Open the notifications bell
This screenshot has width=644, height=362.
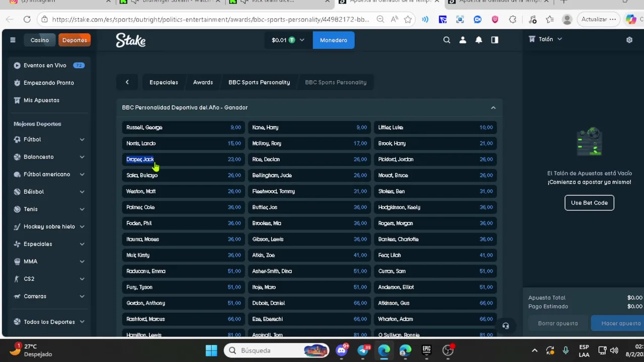(x=479, y=40)
